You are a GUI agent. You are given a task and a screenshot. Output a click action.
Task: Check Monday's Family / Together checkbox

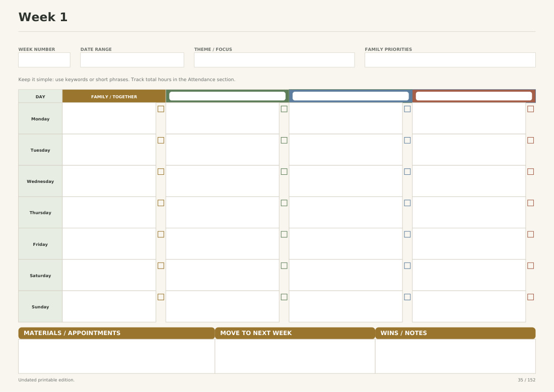coord(161,109)
